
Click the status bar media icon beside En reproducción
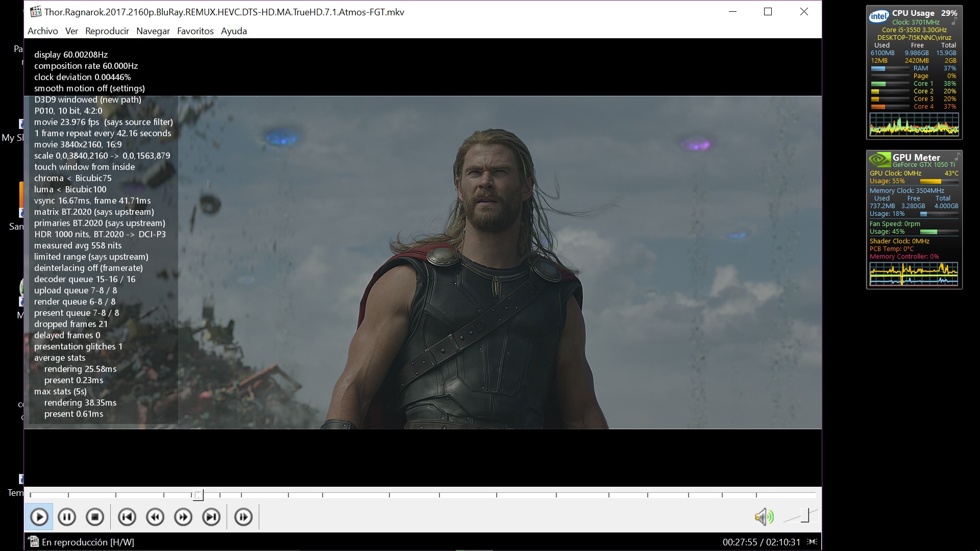tap(33, 542)
